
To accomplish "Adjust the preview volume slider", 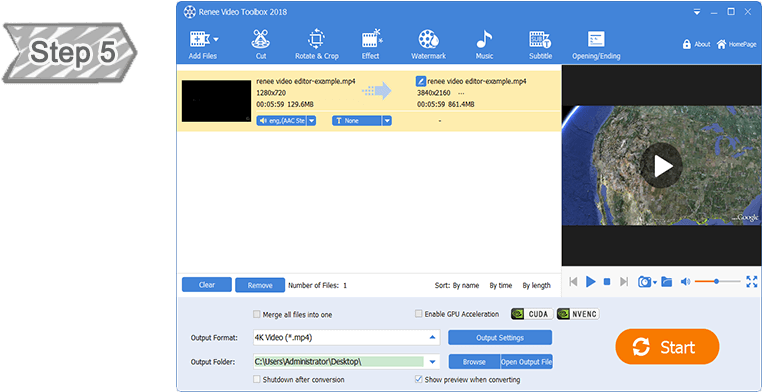I will click(x=717, y=281).
